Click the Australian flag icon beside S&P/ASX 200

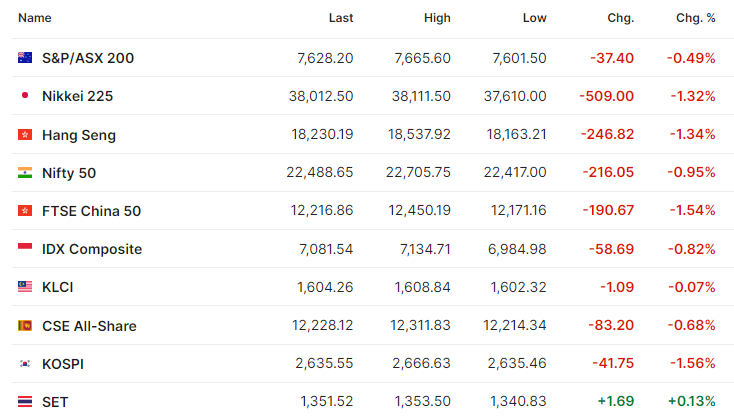tap(25, 58)
